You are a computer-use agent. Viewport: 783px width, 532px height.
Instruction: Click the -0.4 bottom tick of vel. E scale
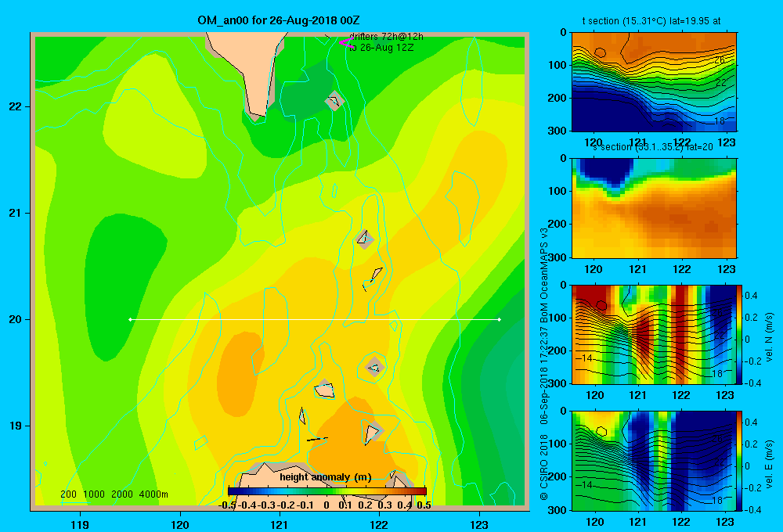click(751, 509)
